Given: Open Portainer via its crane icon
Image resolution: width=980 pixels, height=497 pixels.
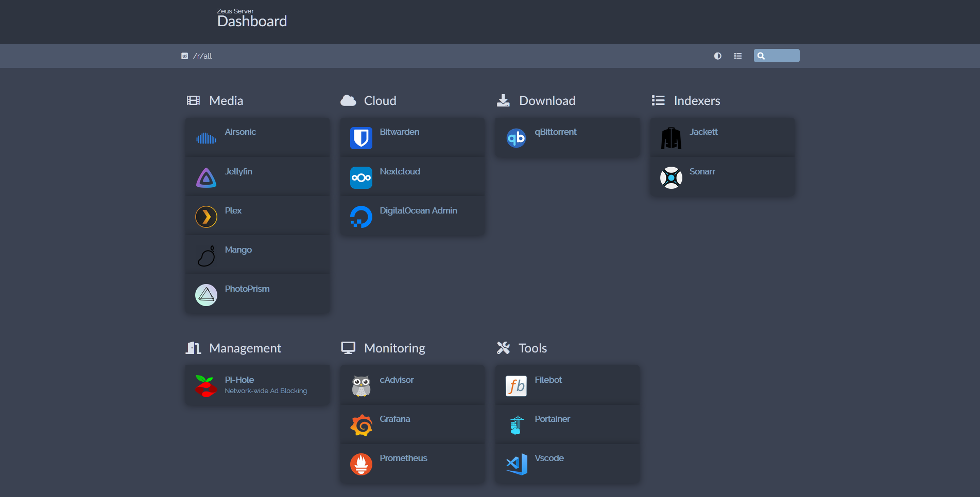Looking at the screenshot, I should [x=516, y=425].
